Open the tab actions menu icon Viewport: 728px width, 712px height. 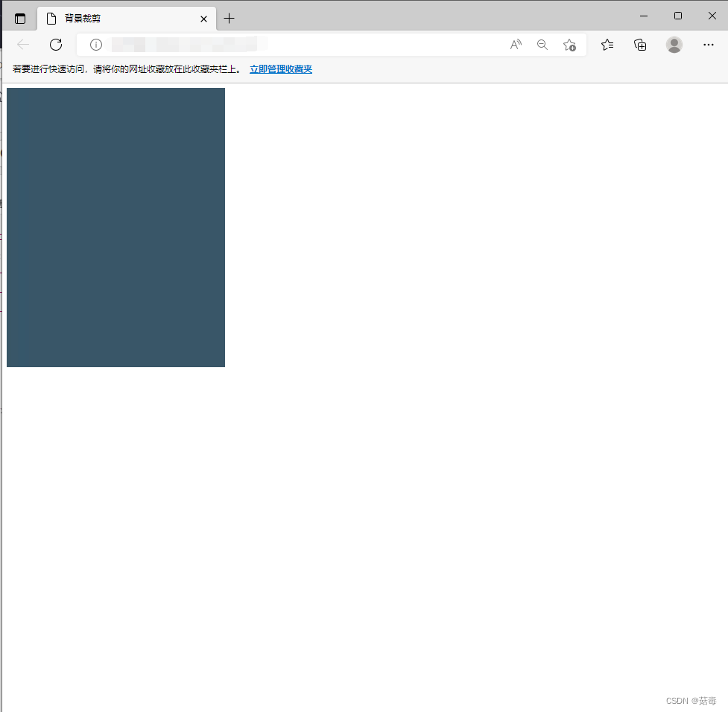click(20, 19)
